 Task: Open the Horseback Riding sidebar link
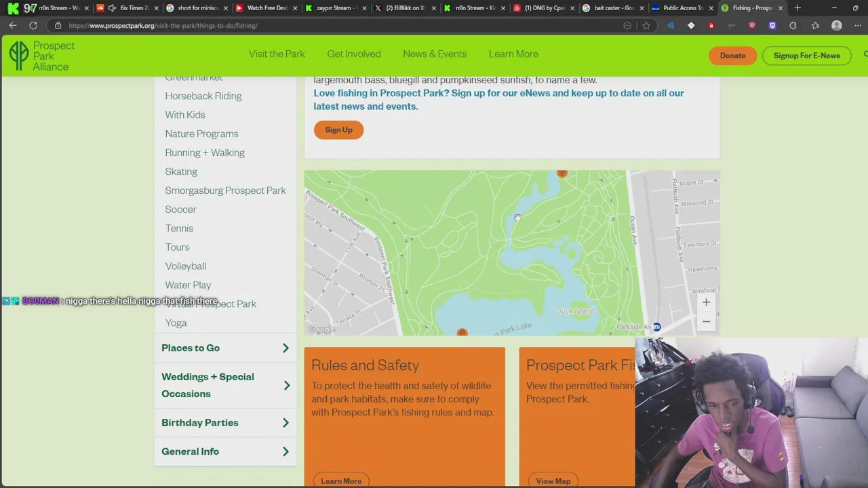(203, 96)
